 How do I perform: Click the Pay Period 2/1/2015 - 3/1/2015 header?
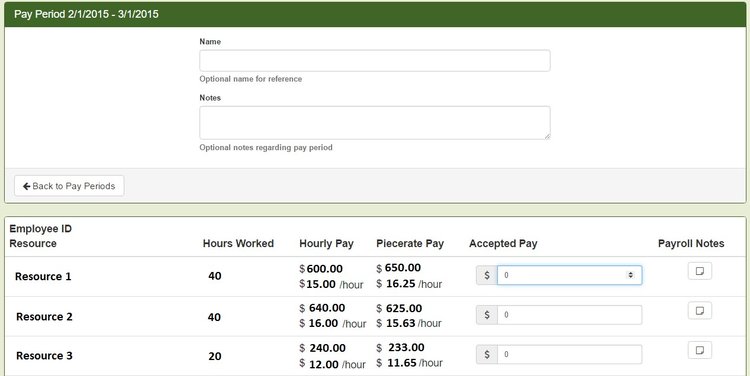[86, 14]
